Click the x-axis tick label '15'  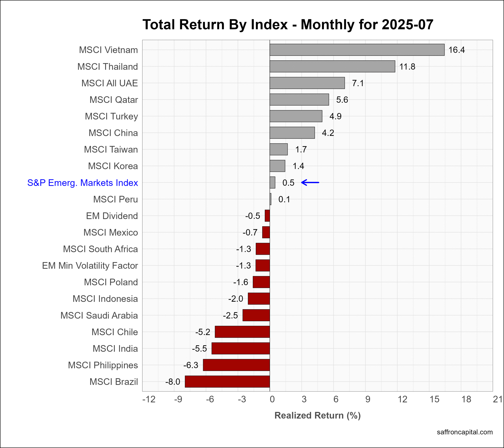434,399
